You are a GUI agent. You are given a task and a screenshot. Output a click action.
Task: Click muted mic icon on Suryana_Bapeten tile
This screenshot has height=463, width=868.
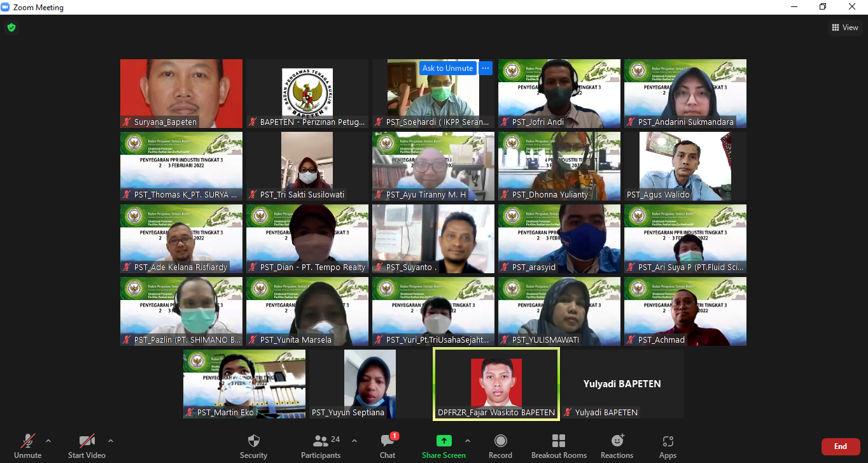click(127, 122)
